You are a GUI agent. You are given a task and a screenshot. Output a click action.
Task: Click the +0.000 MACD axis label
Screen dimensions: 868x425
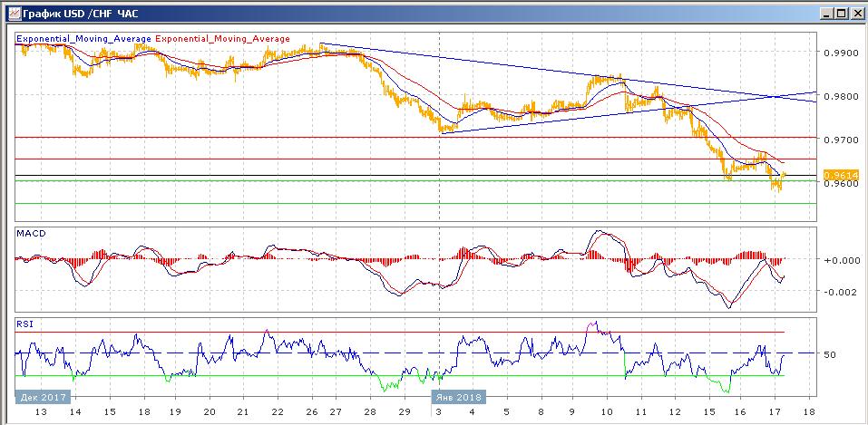pyautogui.click(x=838, y=259)
